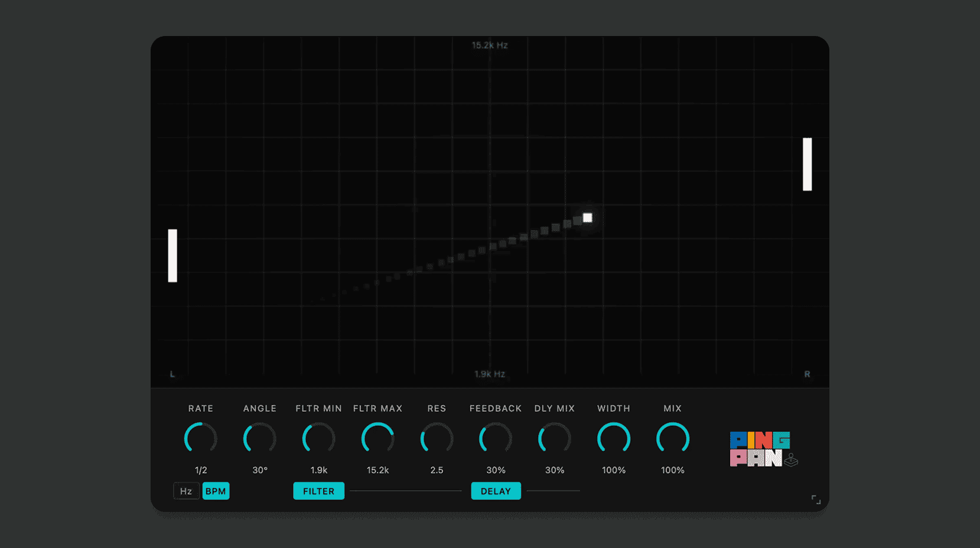Image resolution: width=980 pixels, height=548 pixels.
Task: Click the ANGLE knob
Action: [260, 439]
